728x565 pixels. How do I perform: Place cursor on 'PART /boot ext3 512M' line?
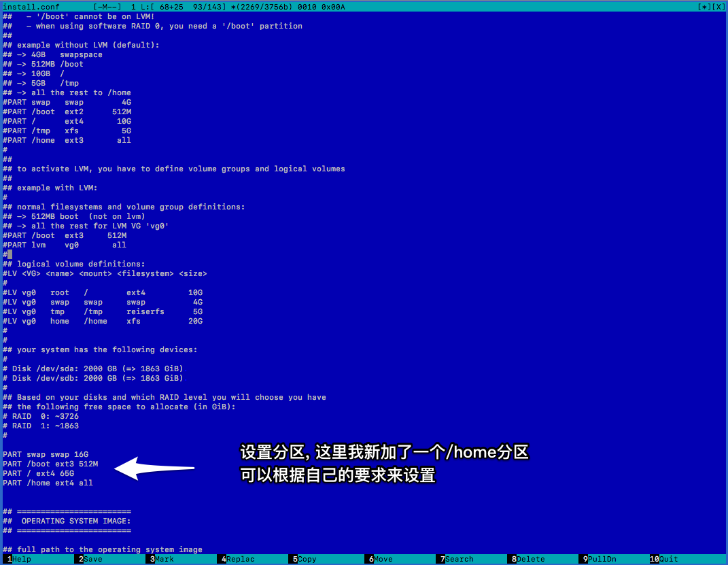click(x=50, y=464)
